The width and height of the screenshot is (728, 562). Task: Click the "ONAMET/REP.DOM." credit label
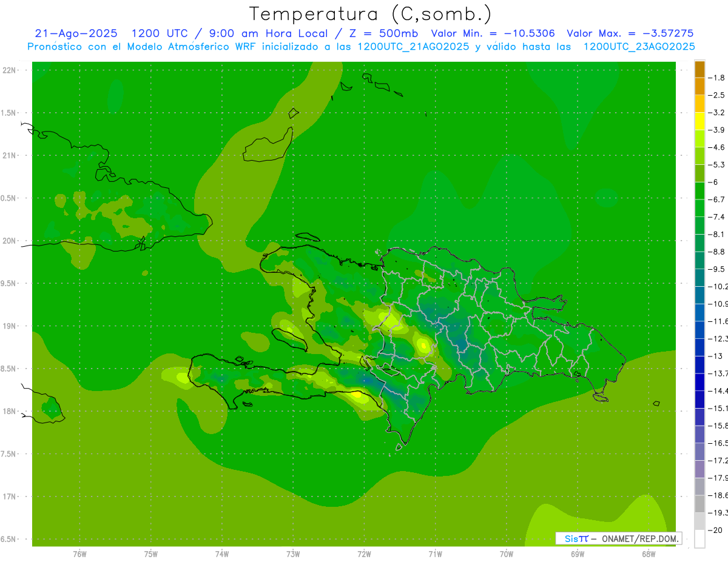[640, 538]
